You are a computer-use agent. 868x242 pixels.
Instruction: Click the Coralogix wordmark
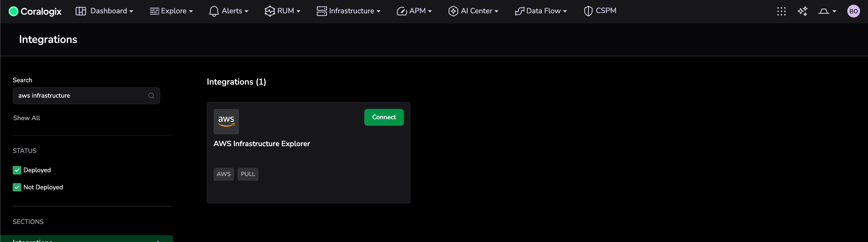tap(41, 12)
